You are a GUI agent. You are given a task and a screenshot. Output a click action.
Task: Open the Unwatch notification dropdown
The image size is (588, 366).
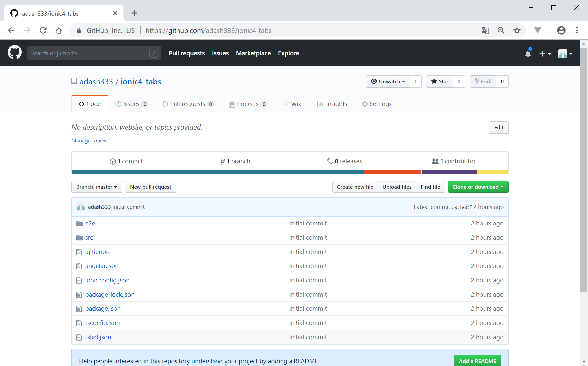point(388,82)
